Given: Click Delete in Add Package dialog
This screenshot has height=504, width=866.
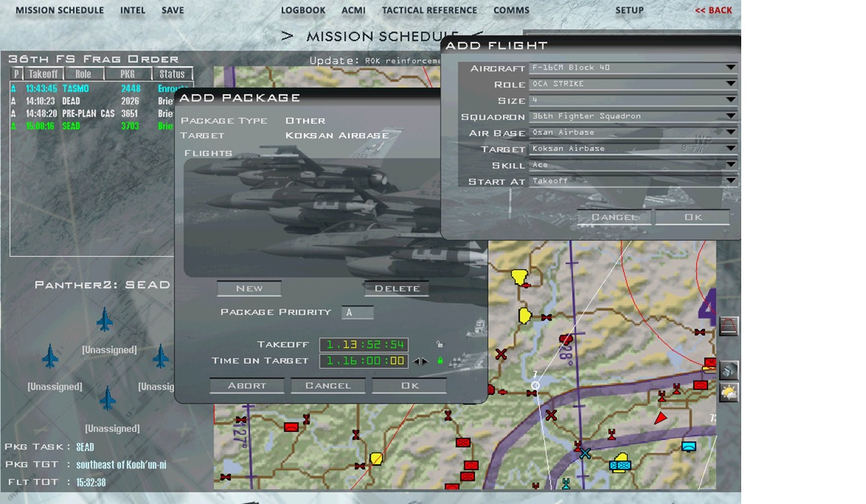Looking at the screenshot, I should (x=397, y=288).
